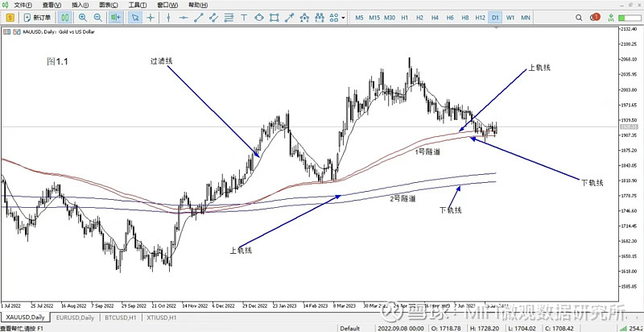Image resolution: width=644 pixels, height=332 pixels.
Task: Select the text label tool
Action: point(244,18)
